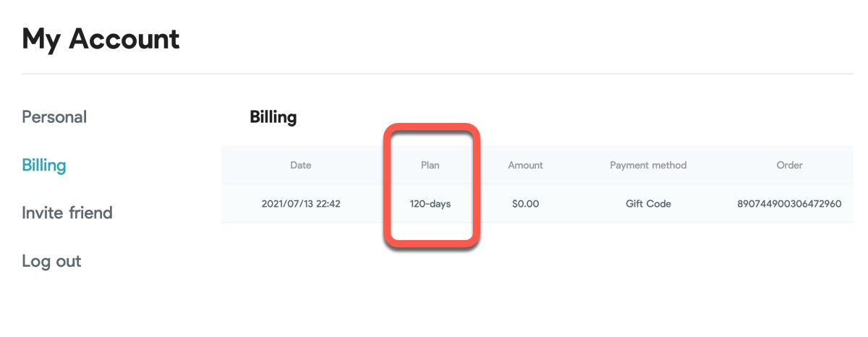Click the Date column header
The width and height of the screenshot is (868, 337).
tap(300, 165)
